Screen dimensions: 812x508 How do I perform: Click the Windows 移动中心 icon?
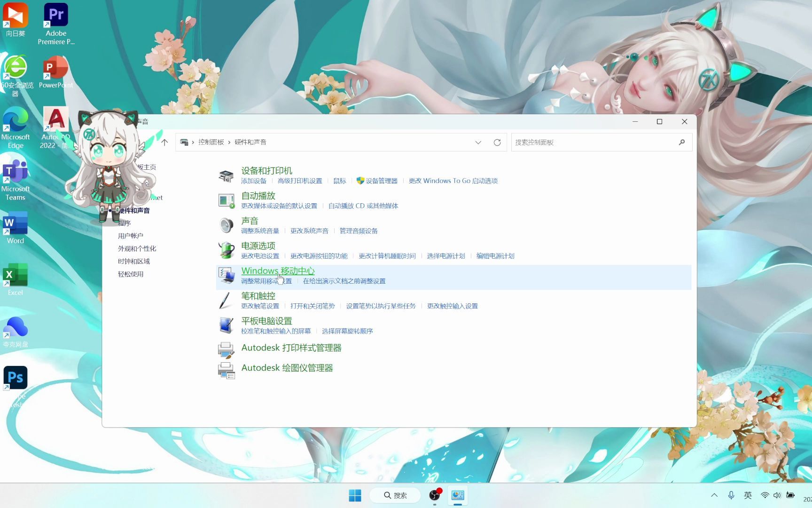pyautogui.click(x=226, y=276)
